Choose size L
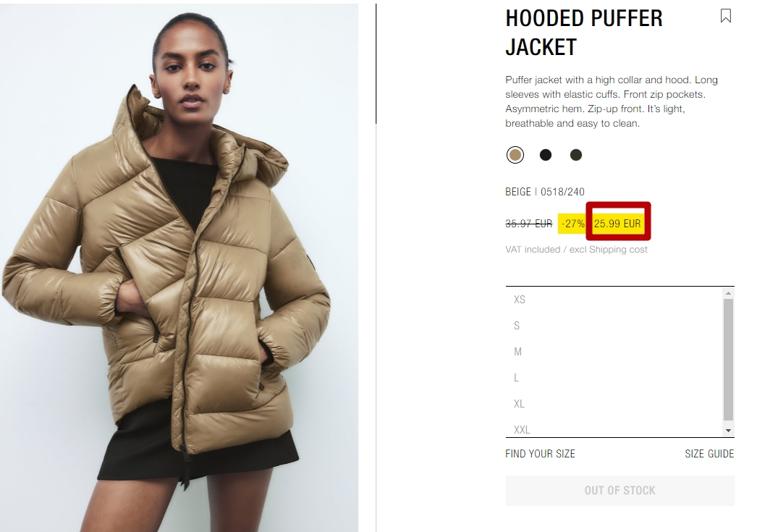Viewport: 757px width, 532px height. pos(614,378)
